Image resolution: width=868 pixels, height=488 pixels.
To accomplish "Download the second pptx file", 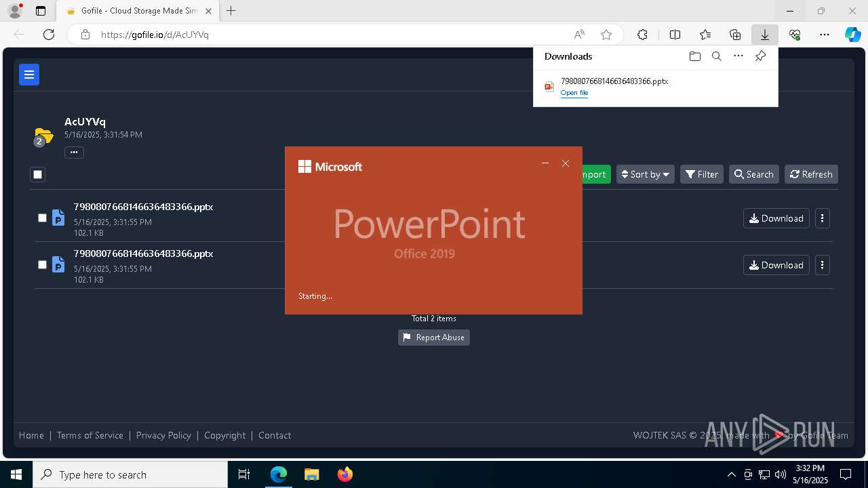I will click(776, 265).
